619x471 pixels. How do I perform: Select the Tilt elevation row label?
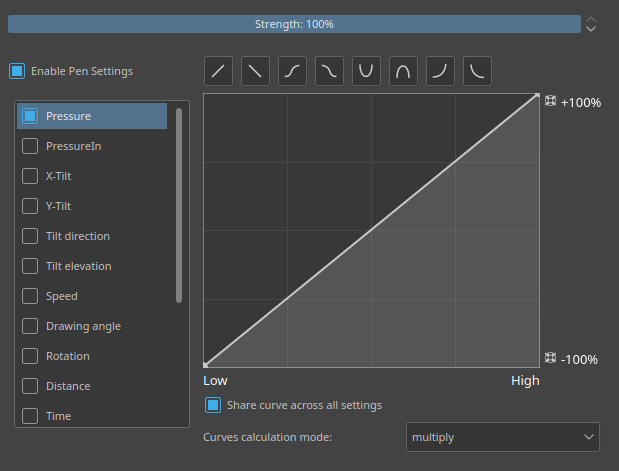point(79,266)
